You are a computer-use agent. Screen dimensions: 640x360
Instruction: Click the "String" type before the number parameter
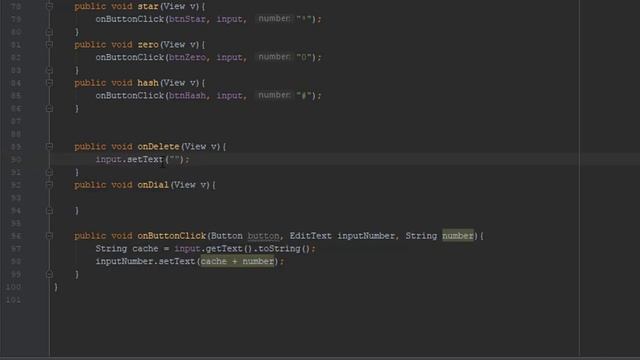(x=421, y=236)
